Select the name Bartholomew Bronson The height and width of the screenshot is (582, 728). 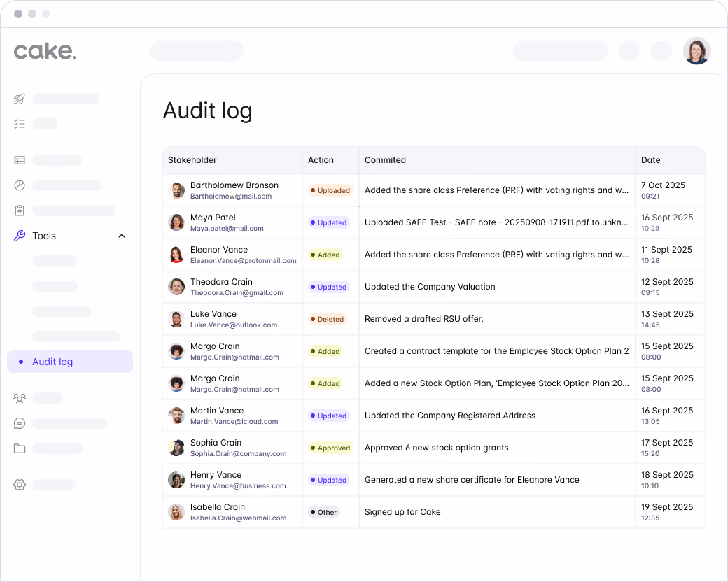click(x=234, y=185)
